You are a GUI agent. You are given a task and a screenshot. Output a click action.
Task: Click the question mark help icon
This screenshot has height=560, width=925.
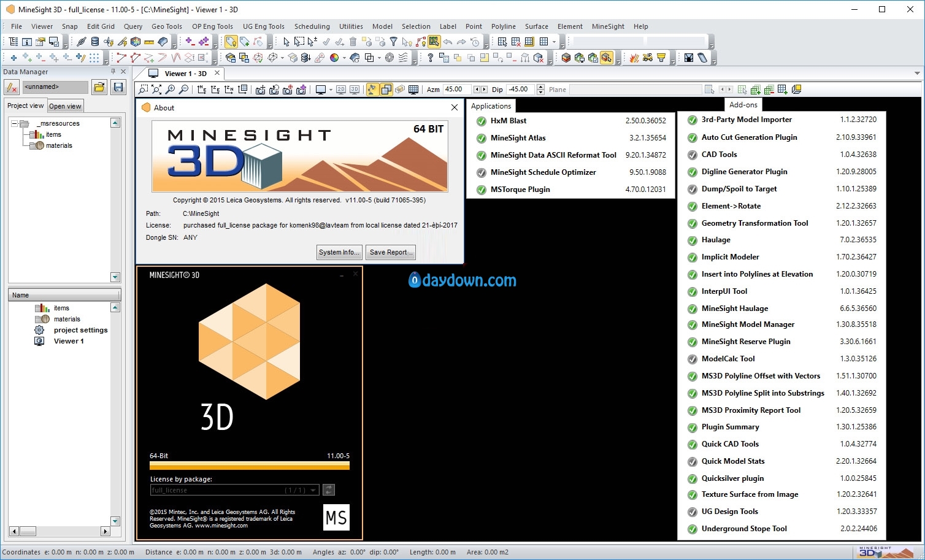tap(430, 58)
